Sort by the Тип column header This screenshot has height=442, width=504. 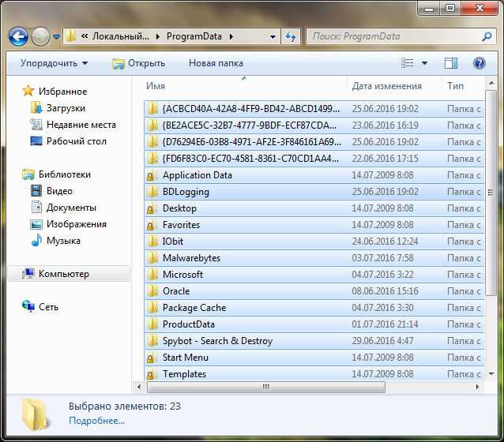455,86
